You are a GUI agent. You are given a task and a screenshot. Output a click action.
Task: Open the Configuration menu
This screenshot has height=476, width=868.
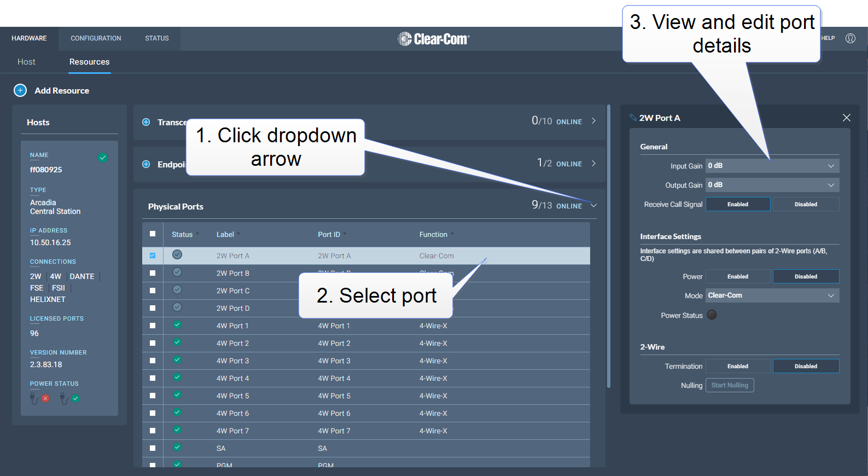96,38
